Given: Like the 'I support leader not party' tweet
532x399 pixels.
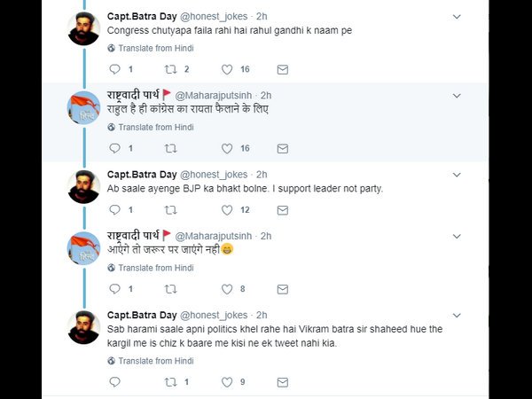Looking at the screenshot, I should coord(228,210).
